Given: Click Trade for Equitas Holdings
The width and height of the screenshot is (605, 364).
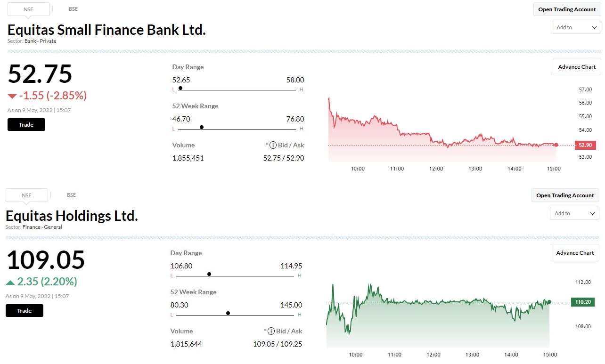Looking at the screenshot, I should point(24,310).
